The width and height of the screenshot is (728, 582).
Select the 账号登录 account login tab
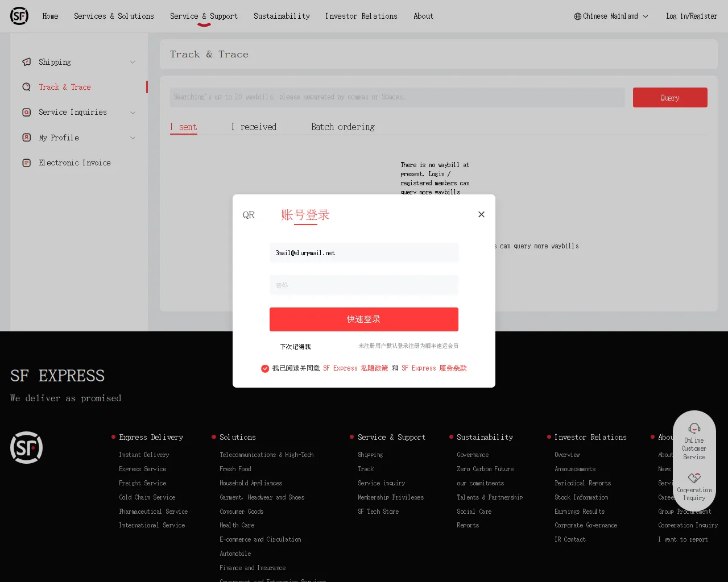point(305,215)
